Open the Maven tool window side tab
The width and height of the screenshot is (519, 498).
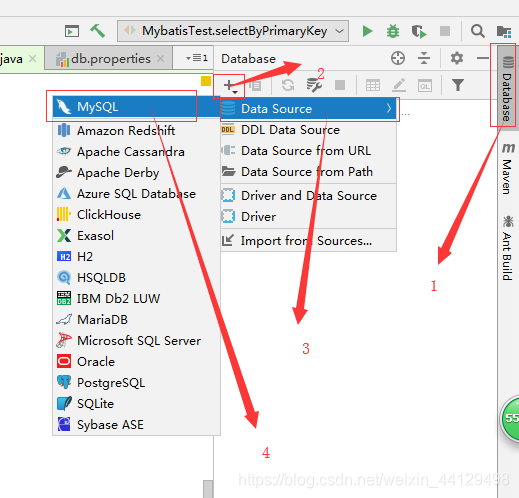coord(507,169)
